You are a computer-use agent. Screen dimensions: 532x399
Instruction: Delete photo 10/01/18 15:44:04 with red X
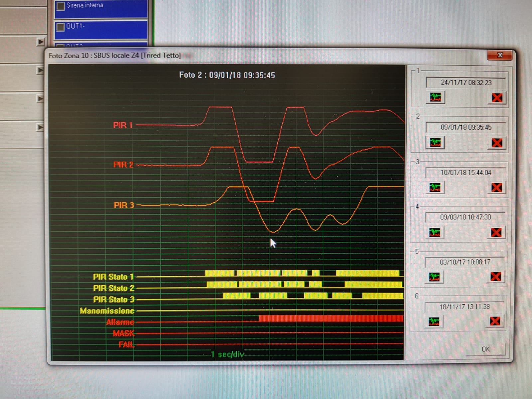496,188
